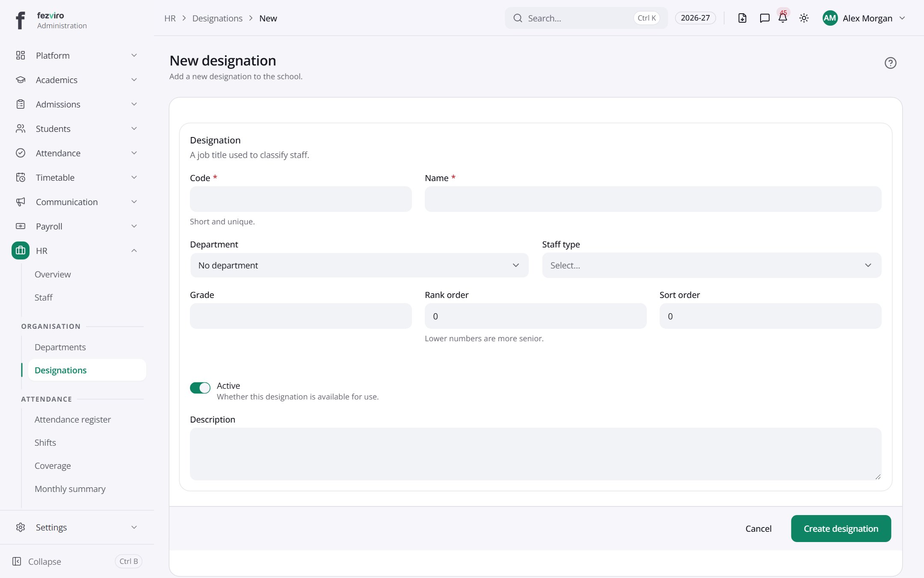Click the Admissions clipboard icon
This screenshot has height=578, width=924.
(21, 104)
